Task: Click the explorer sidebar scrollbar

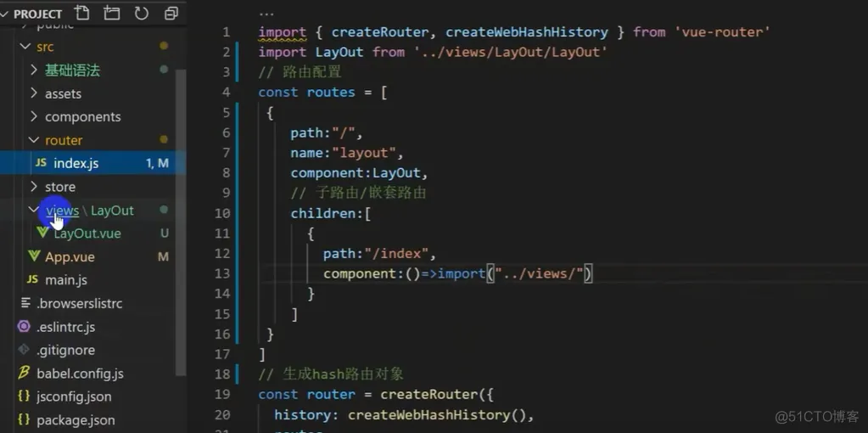Action: (181, 222)
